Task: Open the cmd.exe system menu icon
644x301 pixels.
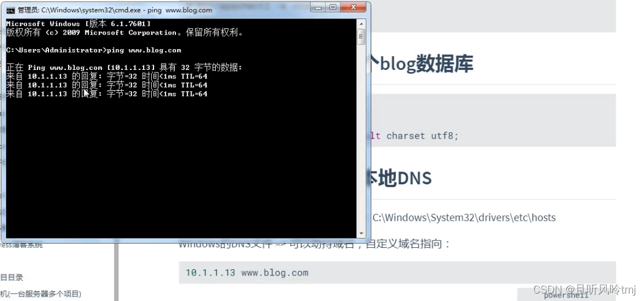Action: click(11, 10)
